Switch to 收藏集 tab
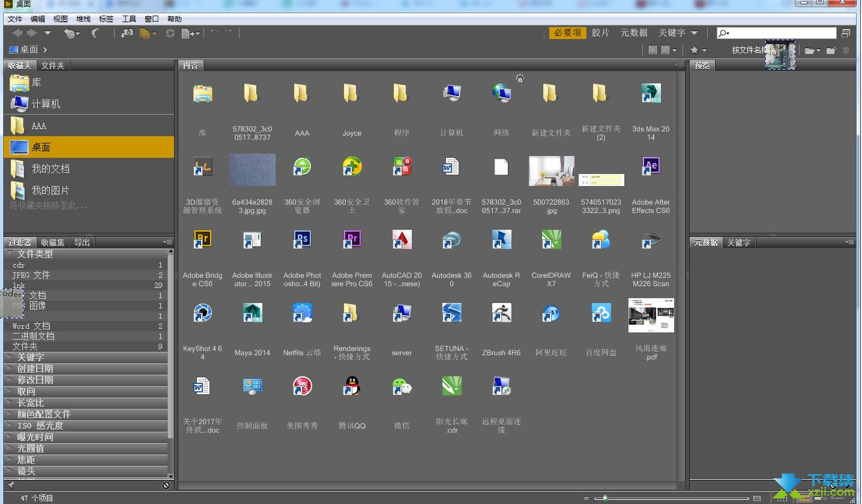The height and width of the screenshot is (504, 862). 53,242
